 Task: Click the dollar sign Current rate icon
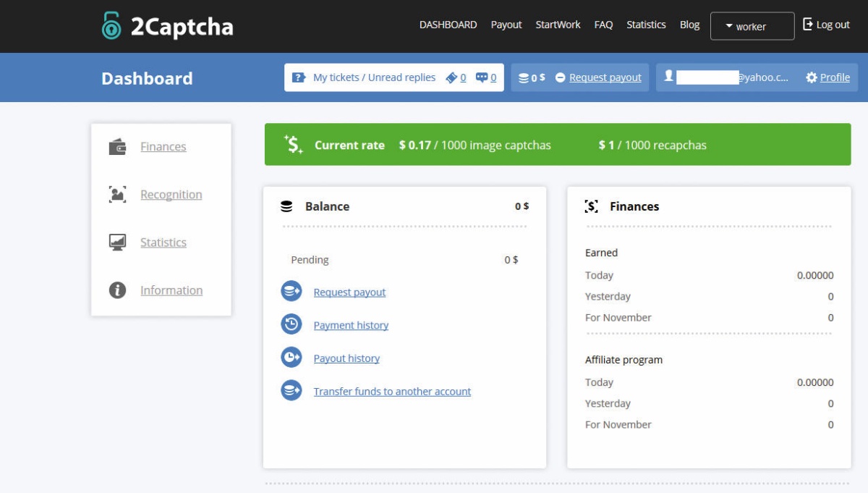(x=293, y=144)
